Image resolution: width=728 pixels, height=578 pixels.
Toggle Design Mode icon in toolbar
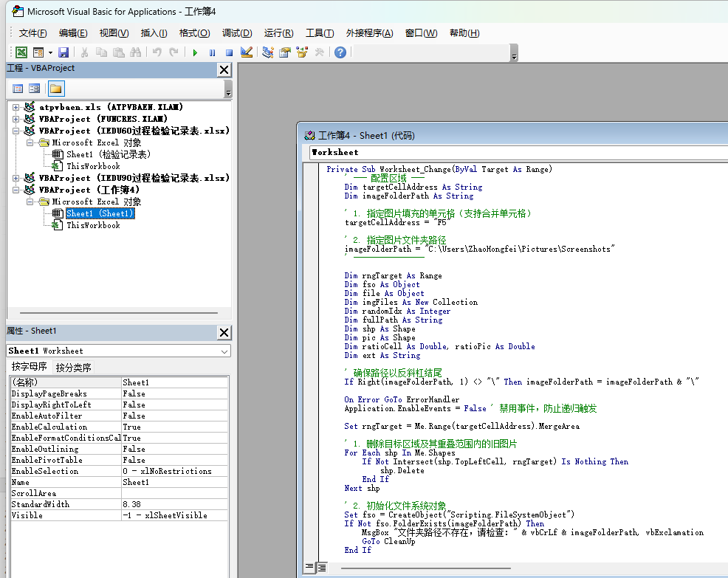(247, 52)
